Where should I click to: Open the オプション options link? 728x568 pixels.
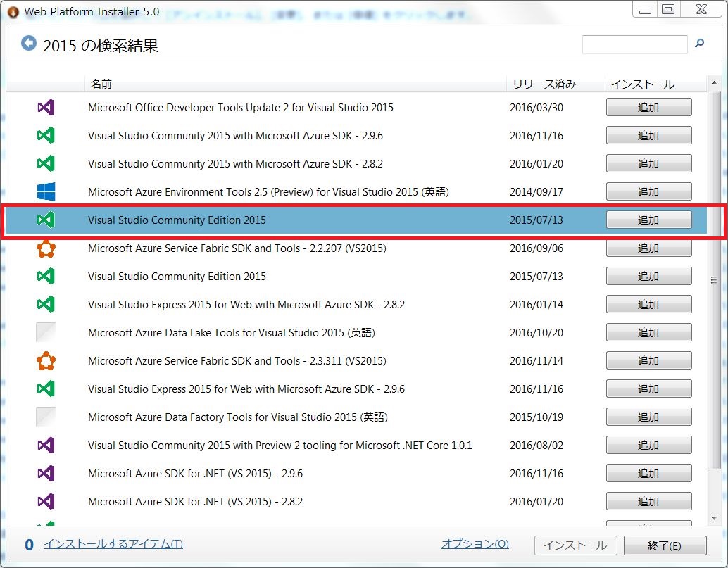(x=475, y=544)
